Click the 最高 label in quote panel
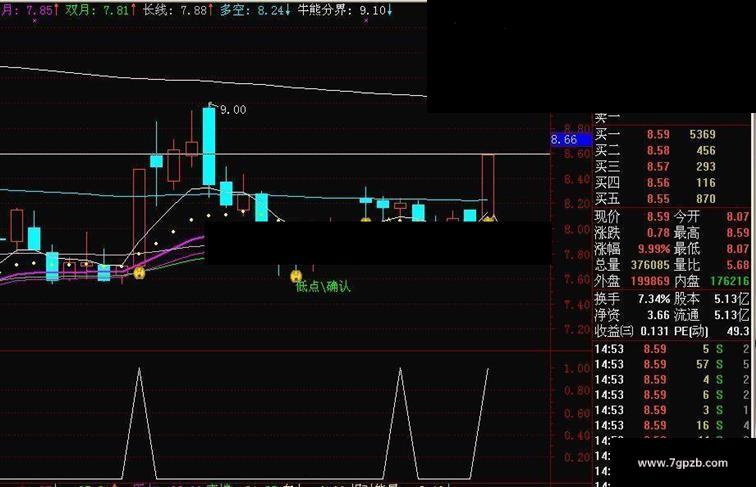 pyautogui.click(x=686, y=233)
